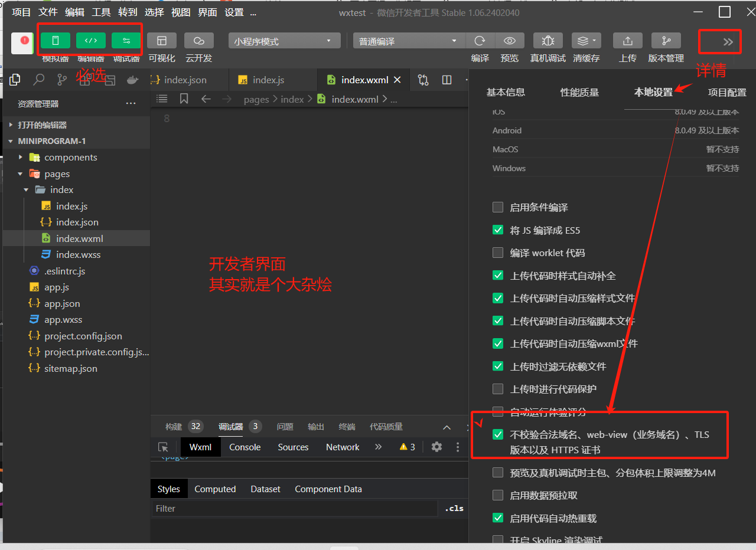Switch to the 性能质量 tab
756x550 pixels.
pos(579,92)
